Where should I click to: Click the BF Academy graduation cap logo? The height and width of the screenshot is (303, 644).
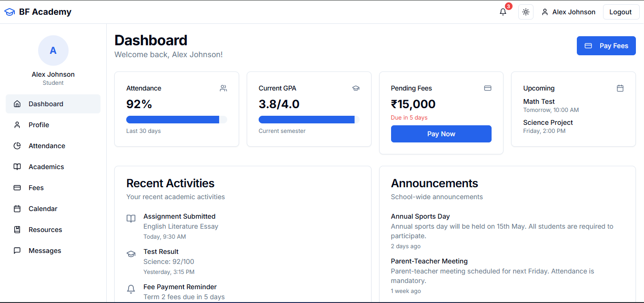coord(10,12)
